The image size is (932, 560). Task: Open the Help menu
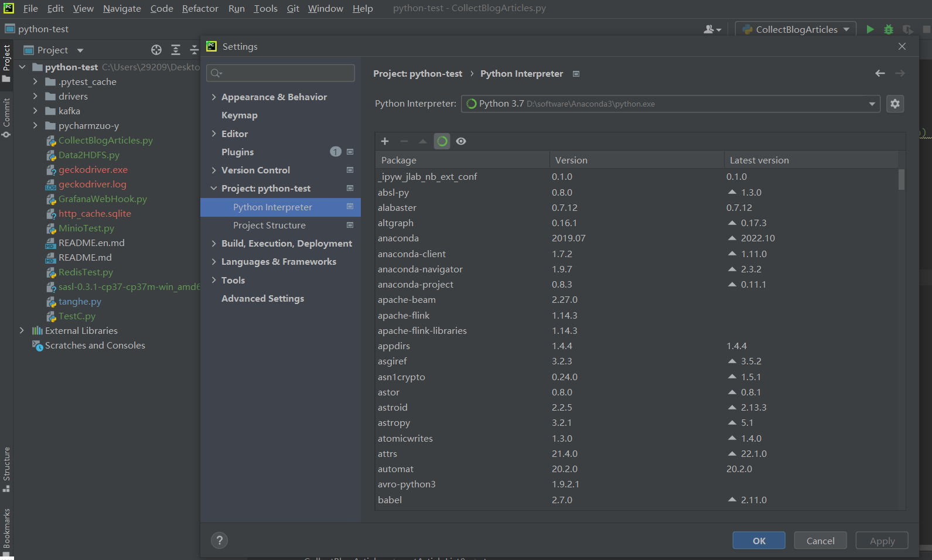point(363,8)
